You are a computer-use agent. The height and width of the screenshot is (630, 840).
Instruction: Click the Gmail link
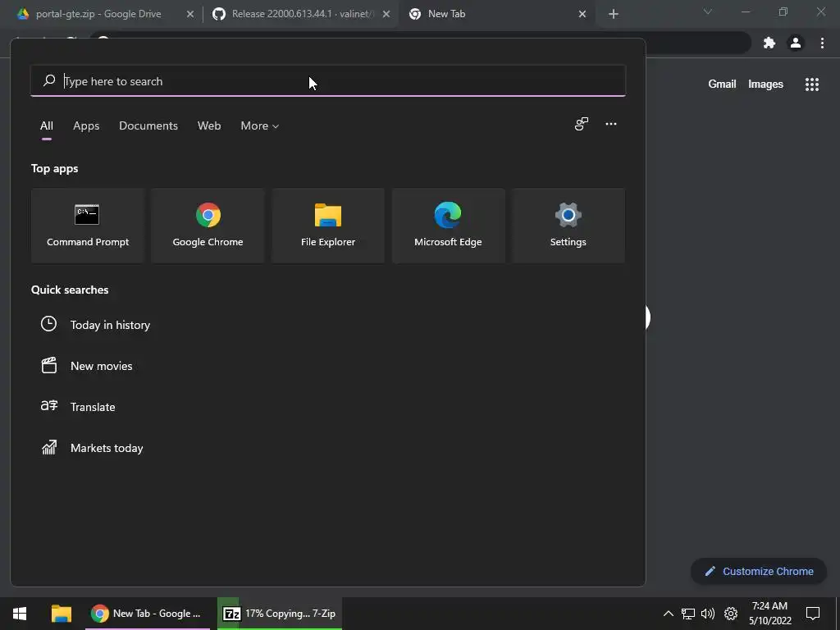pyautogui.click(x=722, y=84)
